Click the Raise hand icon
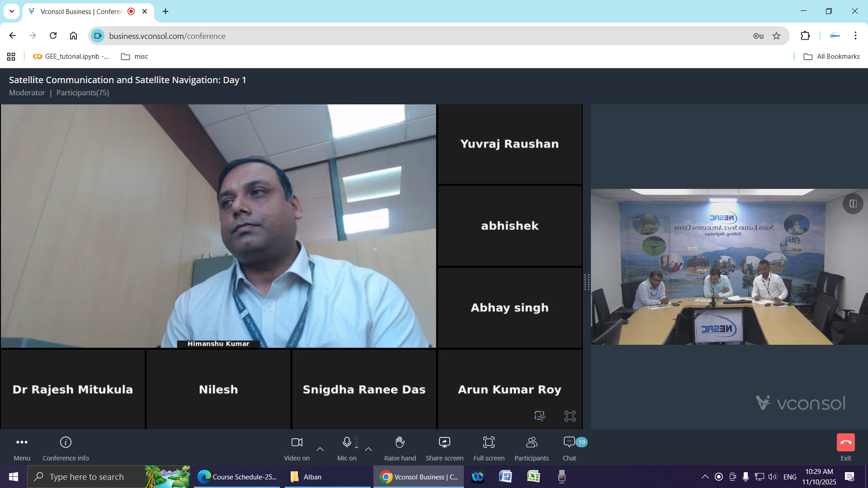This screenshot has height=488, width=868. click(400, 442)
